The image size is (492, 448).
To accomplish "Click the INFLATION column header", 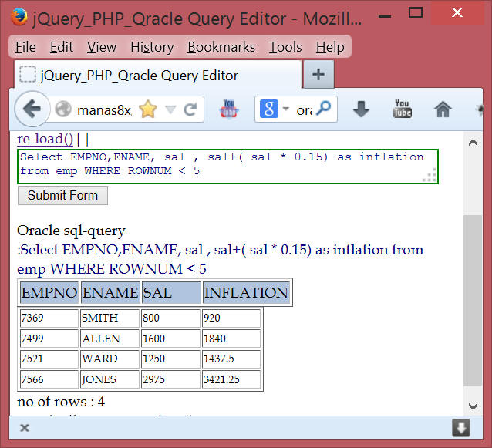I will coord(246,293).
